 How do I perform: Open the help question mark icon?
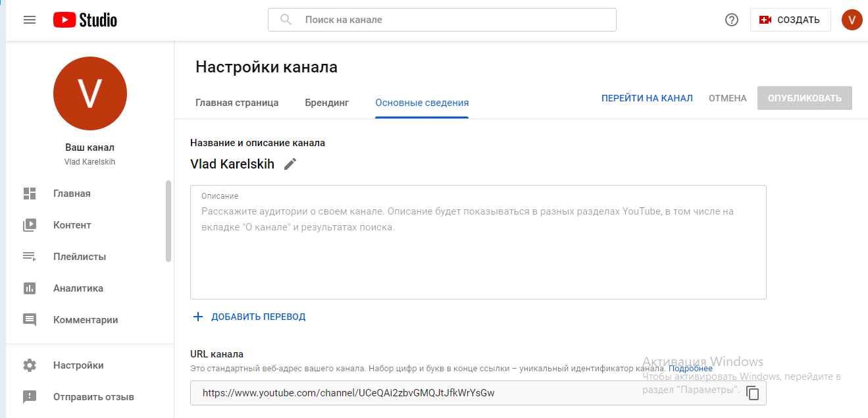pos(731,20)
